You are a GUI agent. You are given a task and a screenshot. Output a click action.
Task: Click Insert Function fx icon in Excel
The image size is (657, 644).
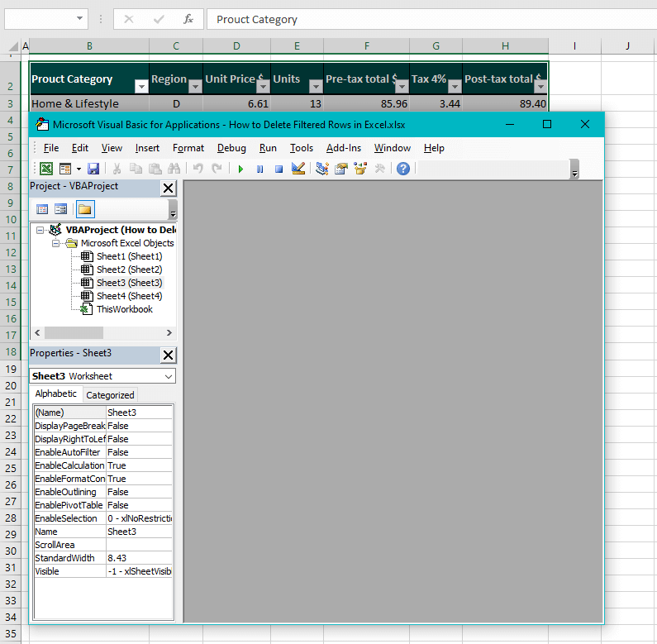coord(188,19)
